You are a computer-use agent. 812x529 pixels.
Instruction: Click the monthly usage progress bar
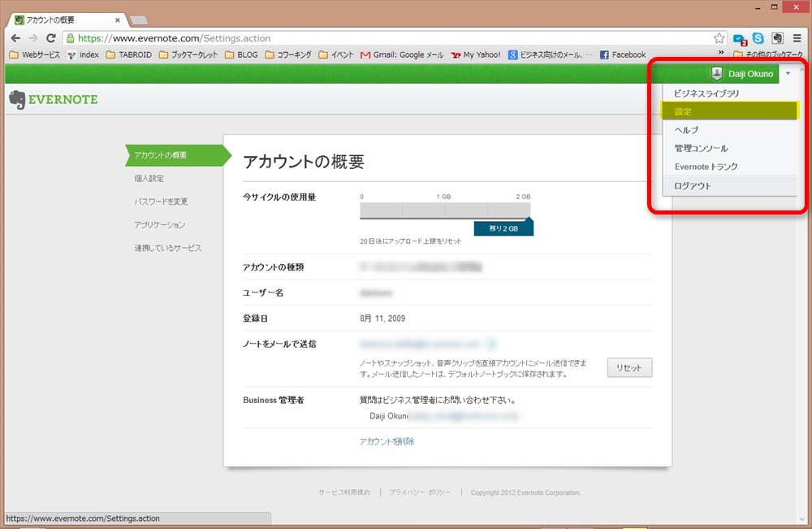445,210
